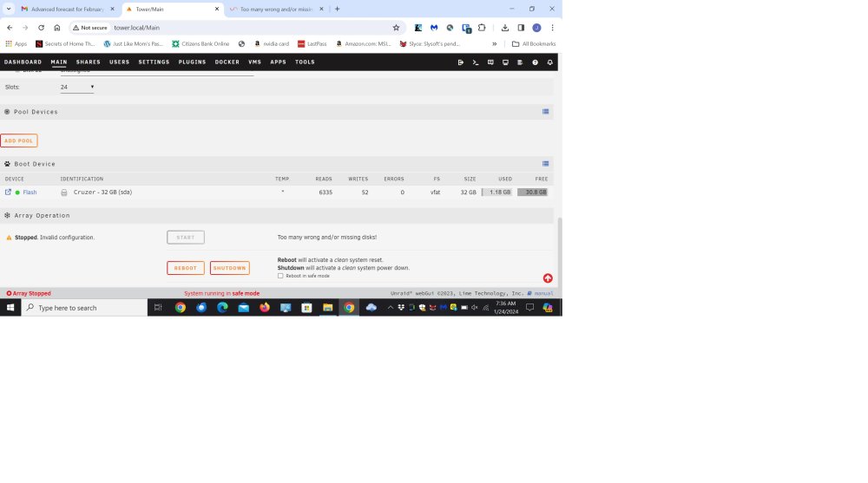
Task: Click the ADD POOL button
Action: point(19,140)
